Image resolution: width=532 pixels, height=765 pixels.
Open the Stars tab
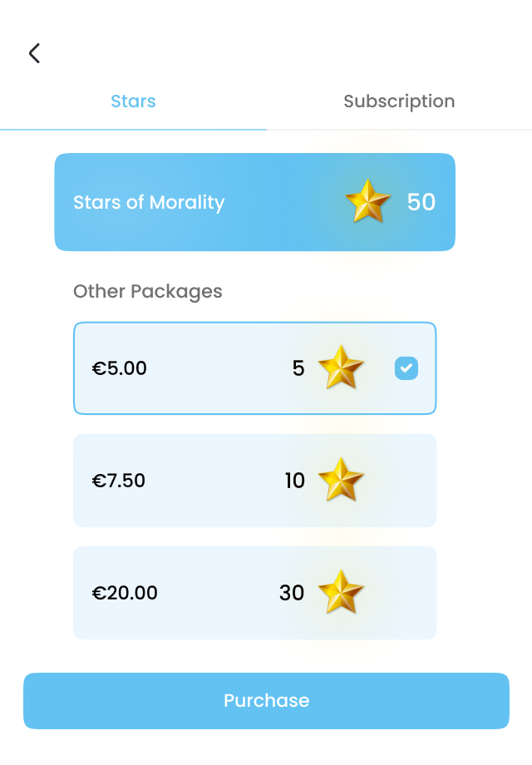(x=133, y=101)
